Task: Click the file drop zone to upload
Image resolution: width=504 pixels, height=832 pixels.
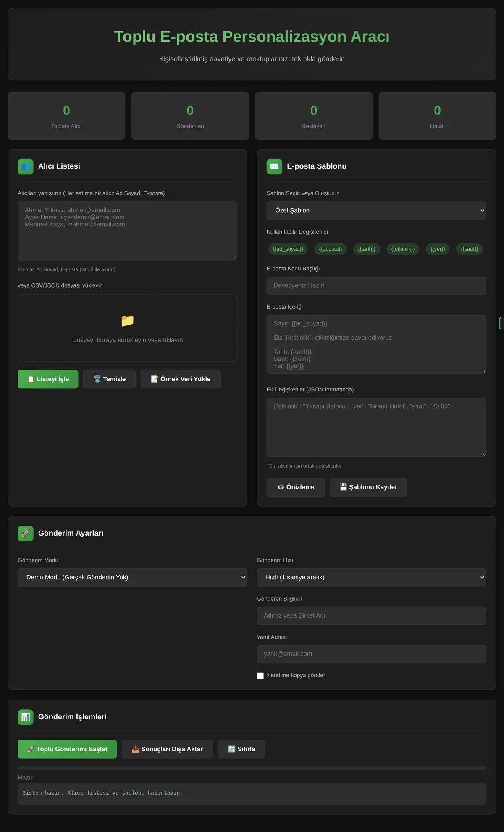Action: 128,328
